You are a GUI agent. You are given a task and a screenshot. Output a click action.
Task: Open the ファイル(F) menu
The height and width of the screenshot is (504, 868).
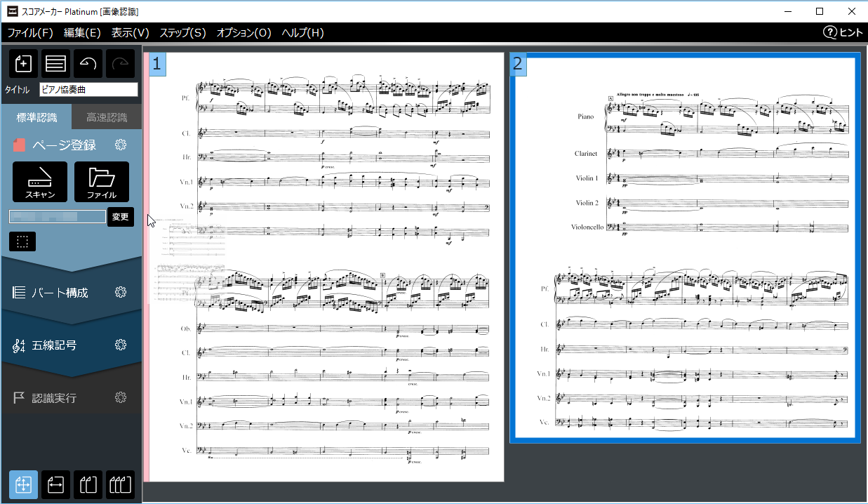tap(30, 32)
